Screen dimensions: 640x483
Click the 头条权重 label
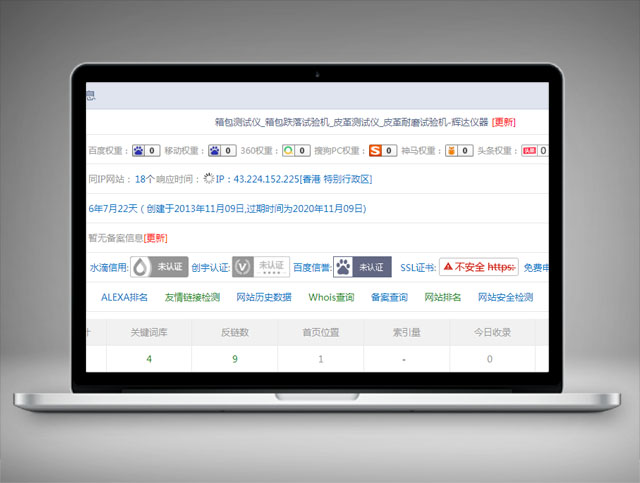pos(498,151)
